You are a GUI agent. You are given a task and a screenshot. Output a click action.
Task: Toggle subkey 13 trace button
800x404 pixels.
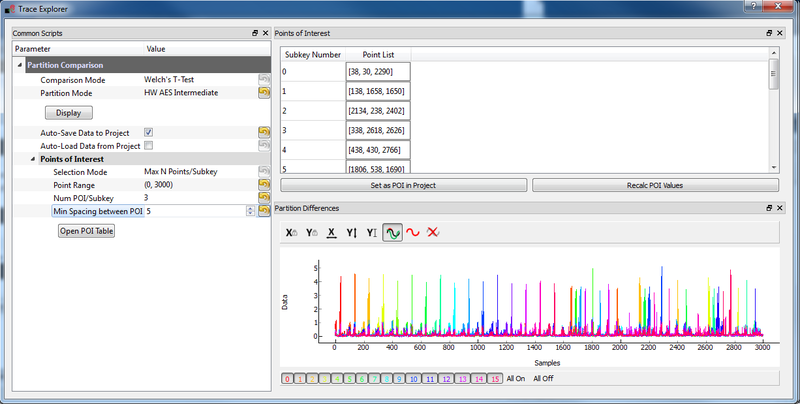pyautogui.click(x=462, y=379)
